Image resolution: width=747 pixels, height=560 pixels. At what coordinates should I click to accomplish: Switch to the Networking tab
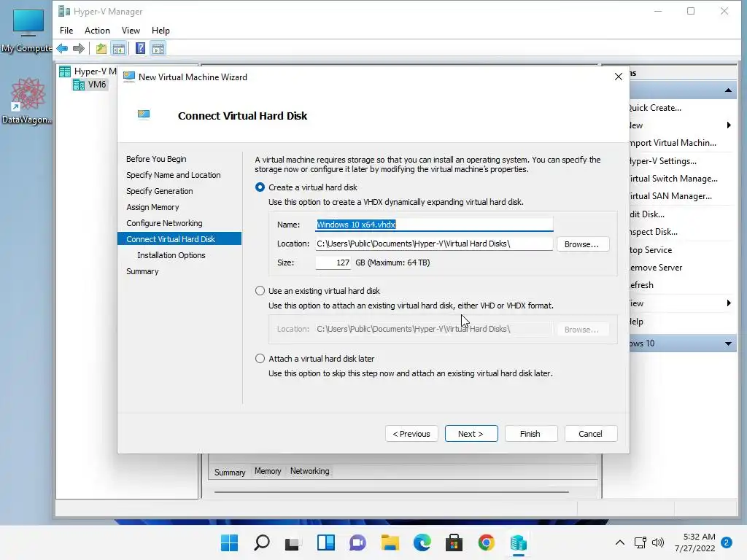click(309, 471)
